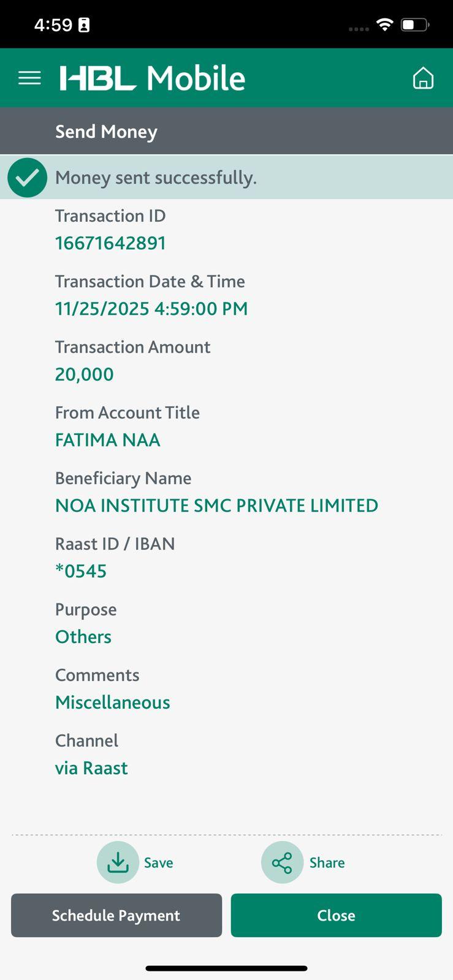
Task: Tap the Share text label
Action: point(327,863)
